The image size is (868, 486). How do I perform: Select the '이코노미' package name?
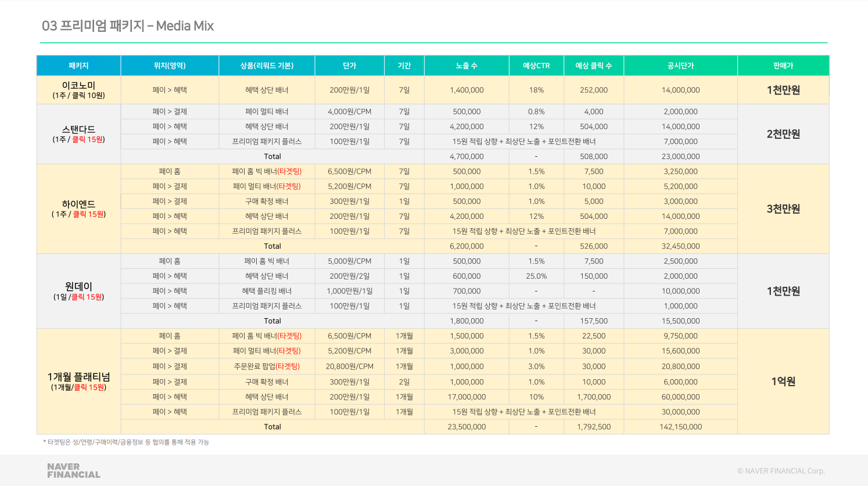[78, 85]
